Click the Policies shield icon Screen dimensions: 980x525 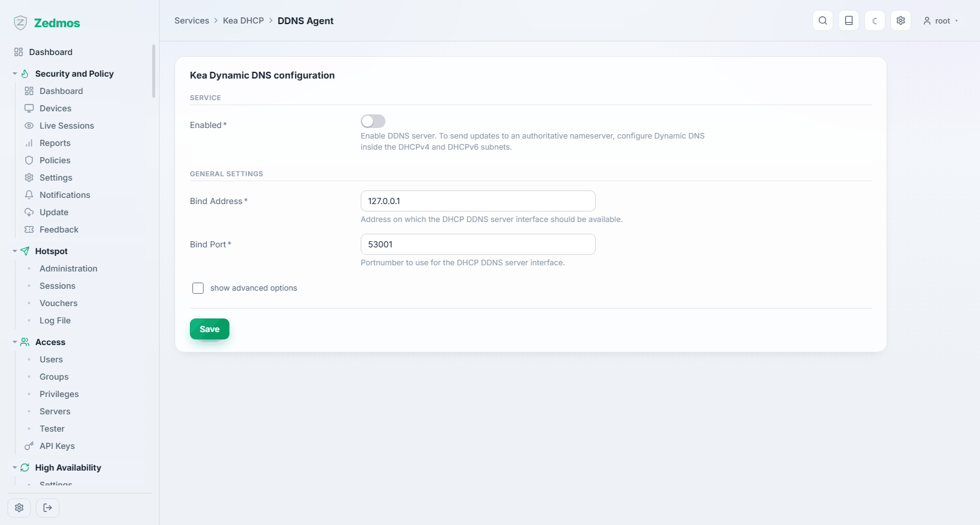coord(29,160)
